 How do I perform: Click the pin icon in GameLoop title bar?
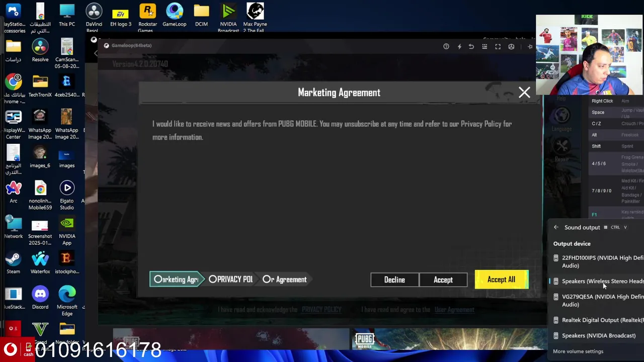point(530,46)
